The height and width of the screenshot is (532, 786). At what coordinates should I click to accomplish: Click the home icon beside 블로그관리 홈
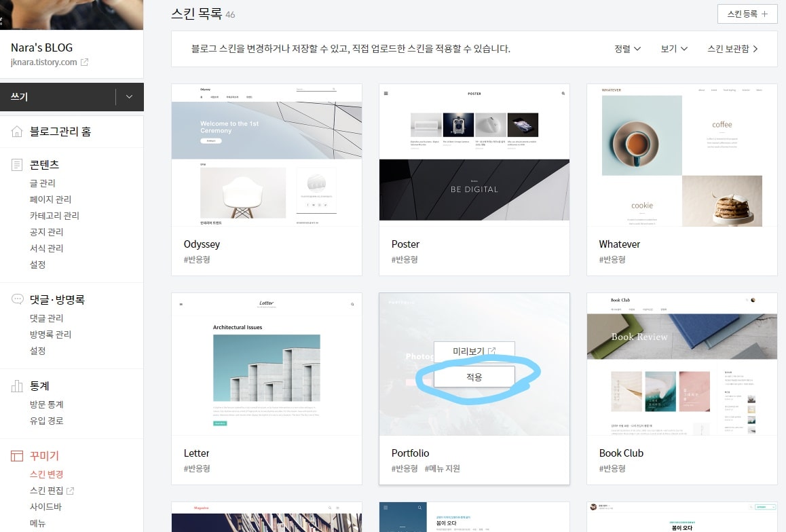[x=16, y=131]
